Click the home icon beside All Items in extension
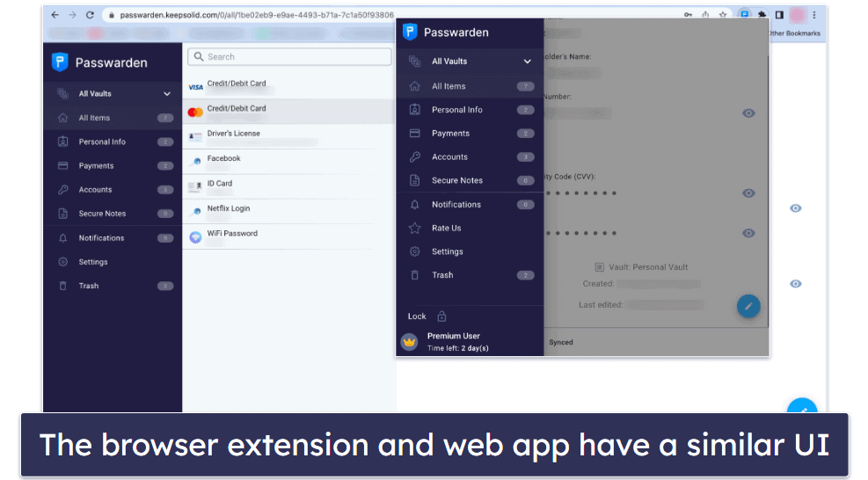 tap(414, 86)
